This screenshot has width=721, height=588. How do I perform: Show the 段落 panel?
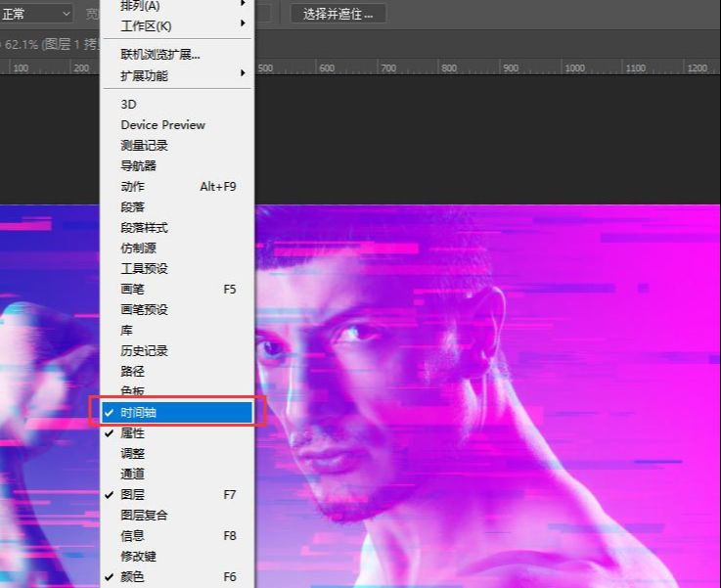click(x=177, y=206)
